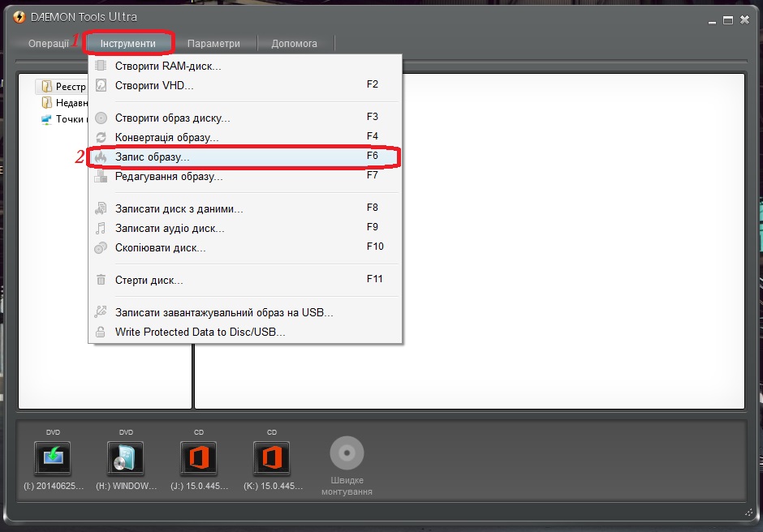Select Скопіювати диск menu option

tap(161, 247)
